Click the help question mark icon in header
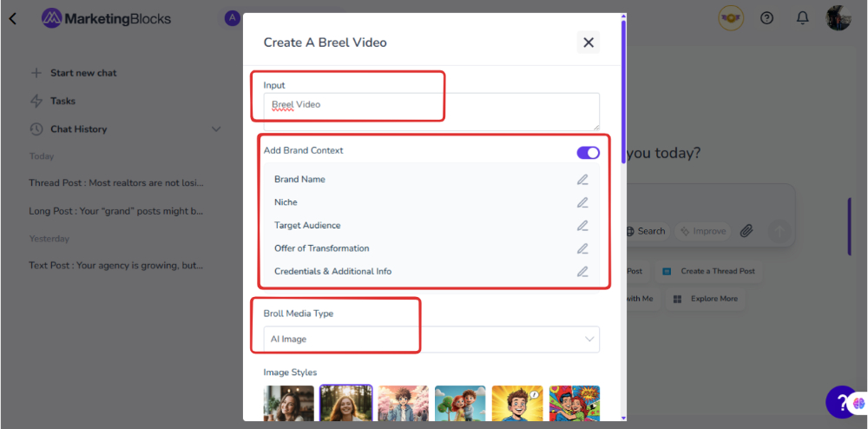The width and height of the screenshot is (868, 429). [x=766, y=17]
